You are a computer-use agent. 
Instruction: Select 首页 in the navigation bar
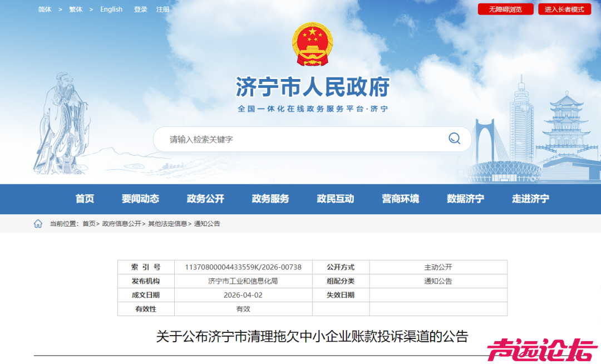pyautogui.click(x=85, y=199)
